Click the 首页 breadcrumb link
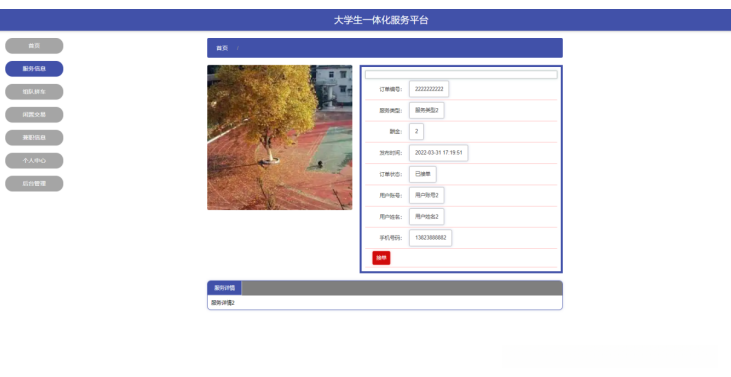The width and height of the screenshot is (731, 377). [222, 48]
